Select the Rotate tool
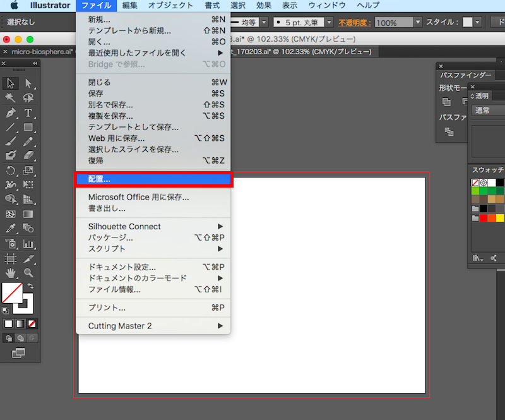Image resolution: width=505 pixels, height=420 pixels. click(11, 171)
